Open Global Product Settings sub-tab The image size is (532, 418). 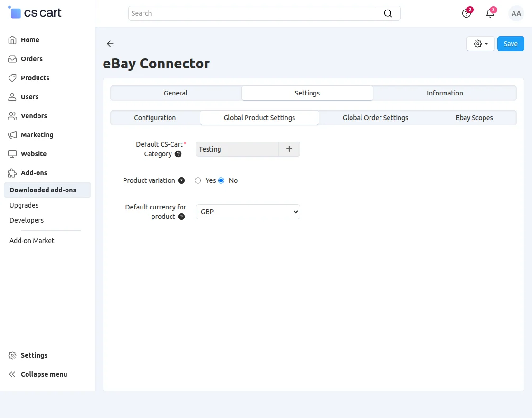point(259,118)
